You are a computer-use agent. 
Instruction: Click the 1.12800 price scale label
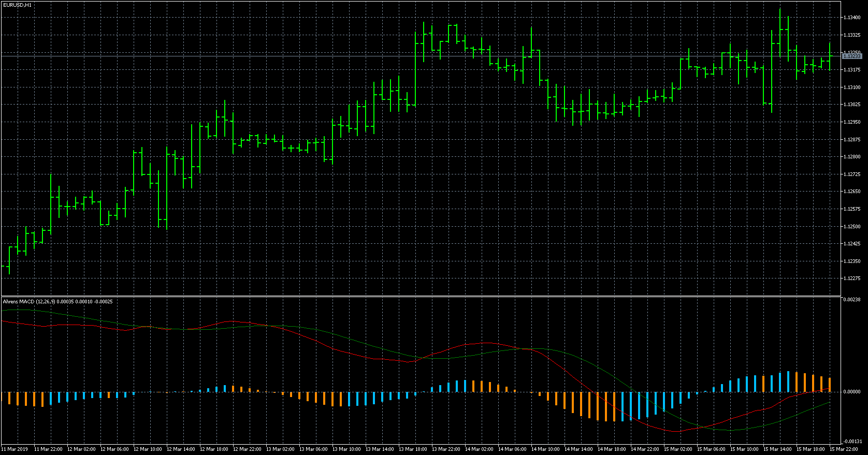tap(852, 157)
